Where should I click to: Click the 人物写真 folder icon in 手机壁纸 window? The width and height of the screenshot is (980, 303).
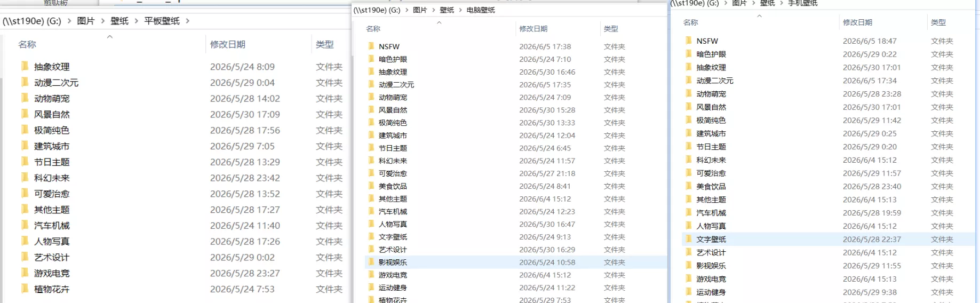point(689,226)
